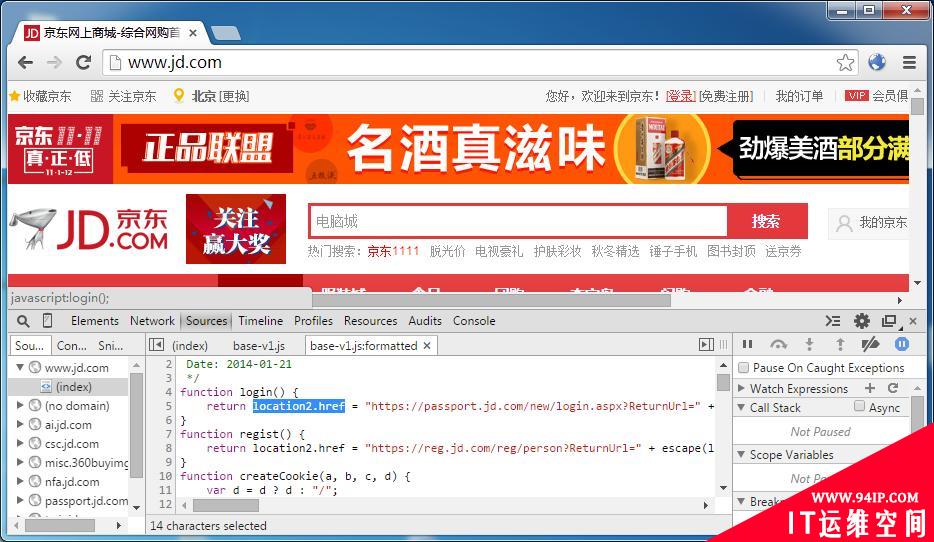This screenshot has width=934, height=542.
Task: Close DevTools with the X icon
Action: 913,321
